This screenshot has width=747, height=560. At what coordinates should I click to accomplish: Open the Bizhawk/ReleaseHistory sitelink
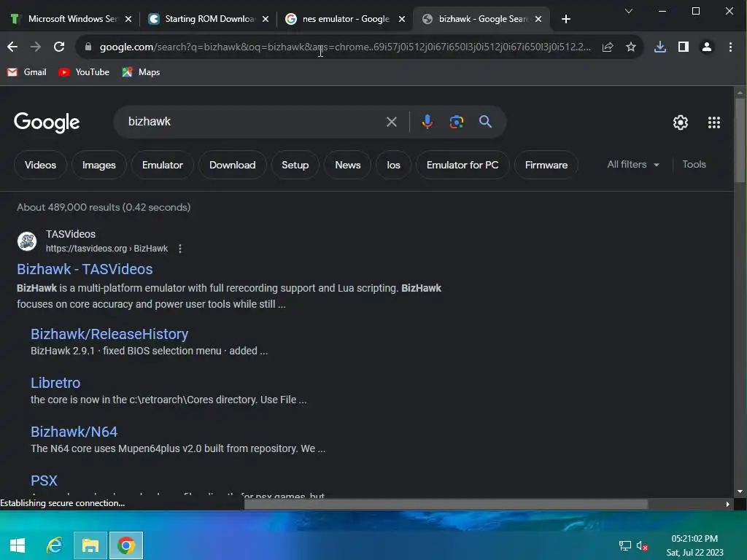click(x=109, y=334)
